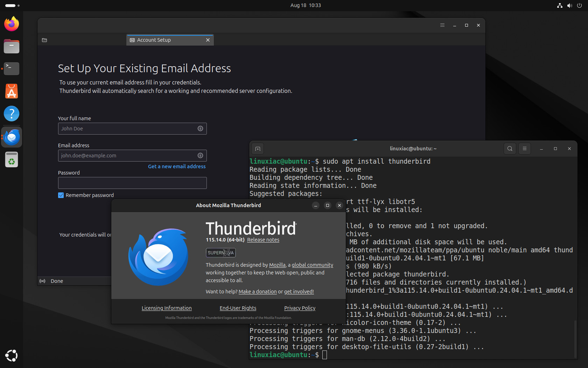Maximize the About Mozilla Thunderbird dialog
Screen dimensions: 588x368
[328, 205]
